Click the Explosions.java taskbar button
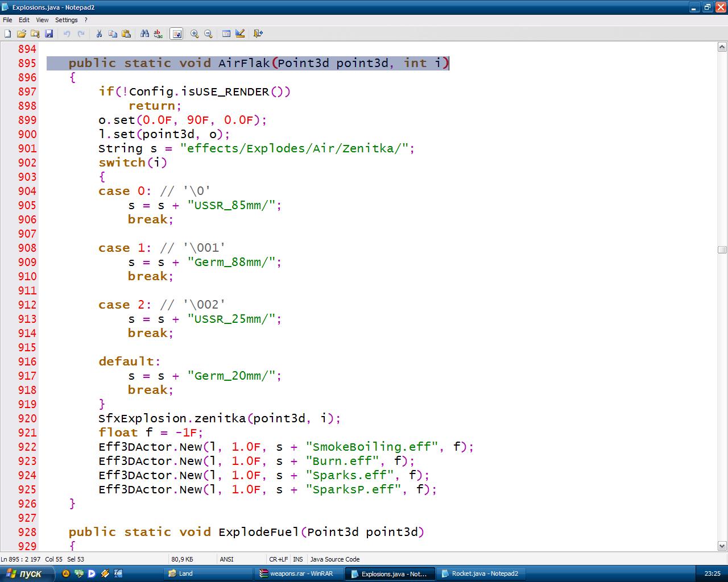The height and width of the screenshot is (582, 728). pos(390,573)
